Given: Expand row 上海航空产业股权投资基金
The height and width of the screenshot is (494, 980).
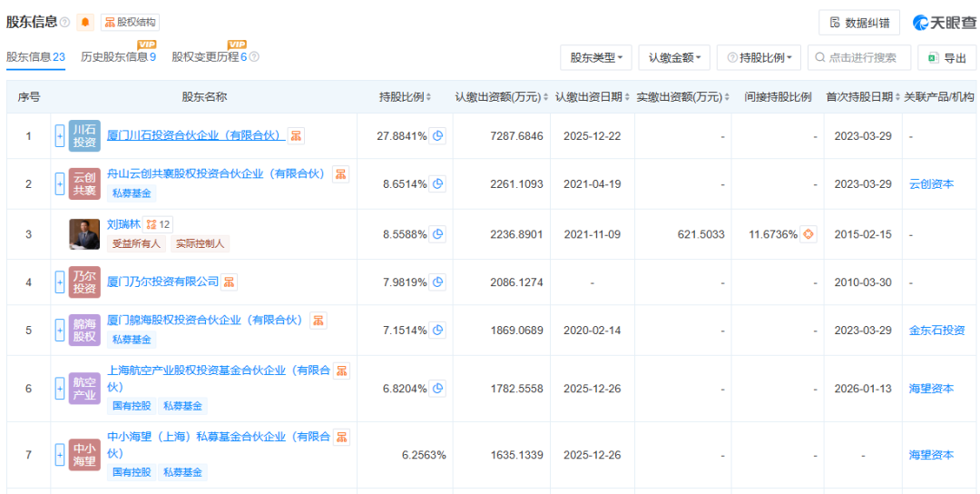Looking at the screenshot, I should (60, 389).
